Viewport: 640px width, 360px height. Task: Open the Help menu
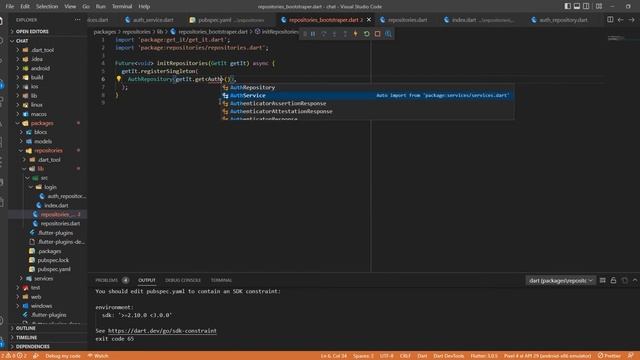click(144, 6)
